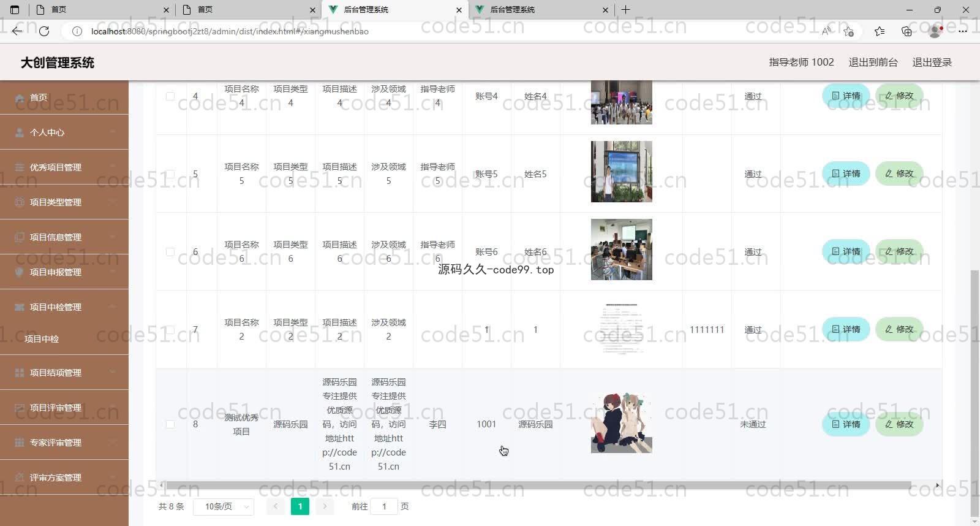Open 专家评审管理 sidebar menu
This screenshot has height=526, width=980.
pos(64,443)
